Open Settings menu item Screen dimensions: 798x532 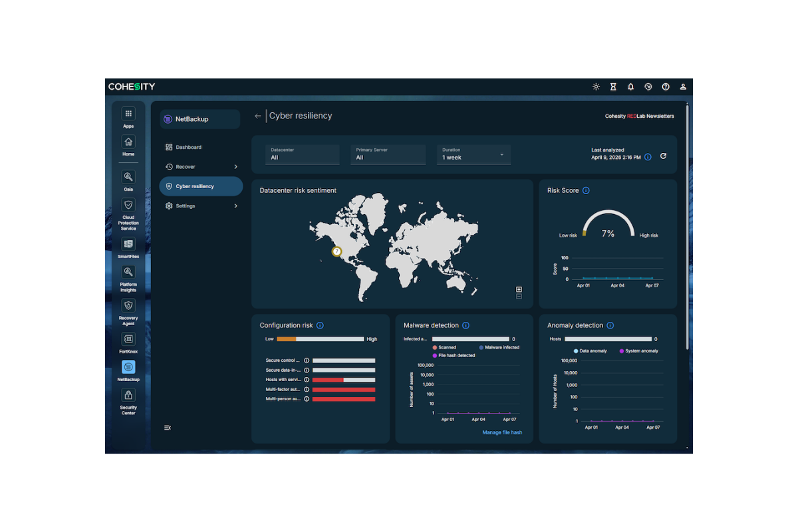tap(201, 206)
